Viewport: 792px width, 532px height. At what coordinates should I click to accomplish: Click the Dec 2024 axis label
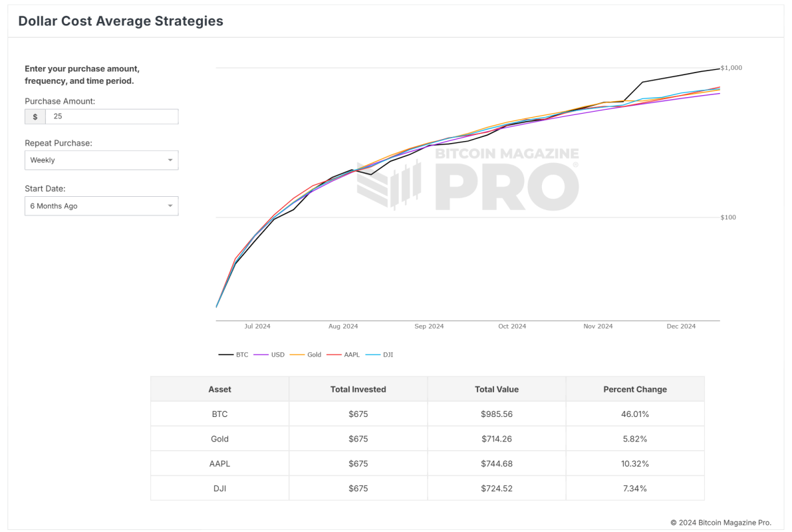click(x=681, y=327)
